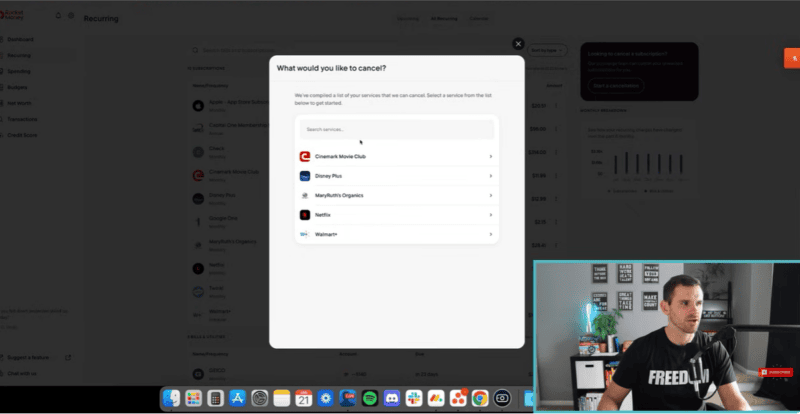
Task: Open monday.com from the dock
Action: [436, 398]
